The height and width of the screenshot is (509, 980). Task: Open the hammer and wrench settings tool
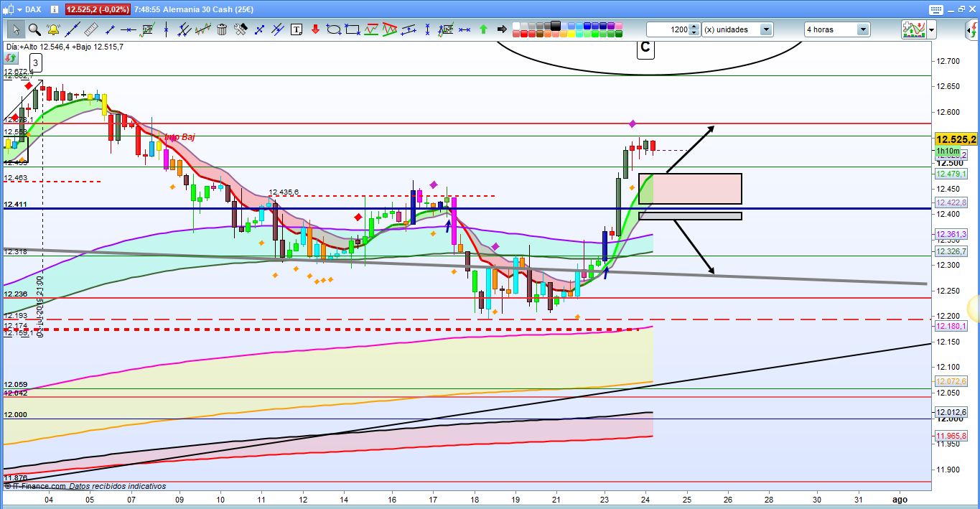(241, 29)
